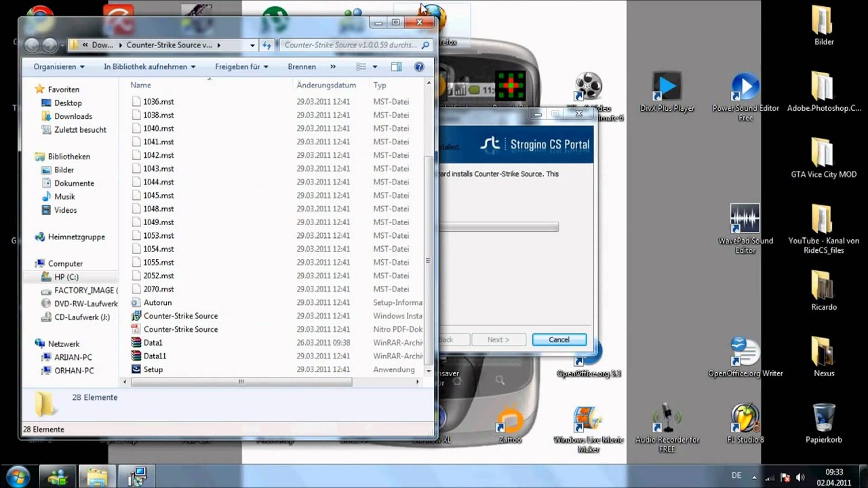Open the Organisieren dropdown menu
This screenshot has width=868, height=488.
[59, 66]
